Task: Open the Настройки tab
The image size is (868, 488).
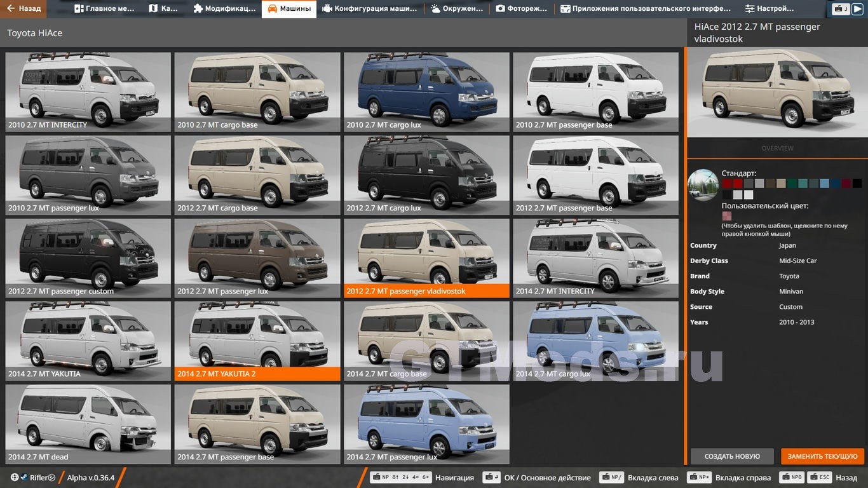Action: (x=770, y=9)
